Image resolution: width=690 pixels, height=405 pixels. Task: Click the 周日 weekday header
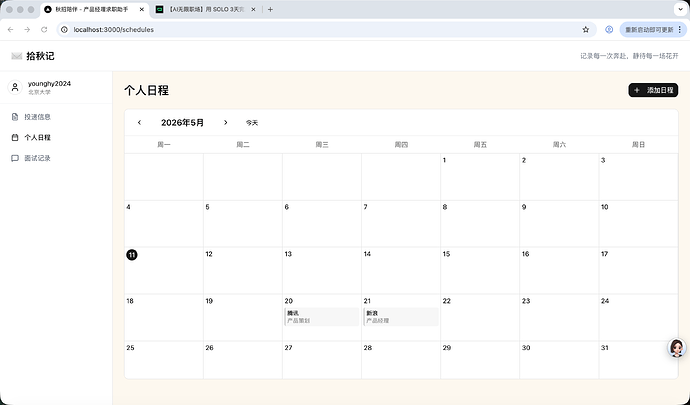tap(638, 144)
